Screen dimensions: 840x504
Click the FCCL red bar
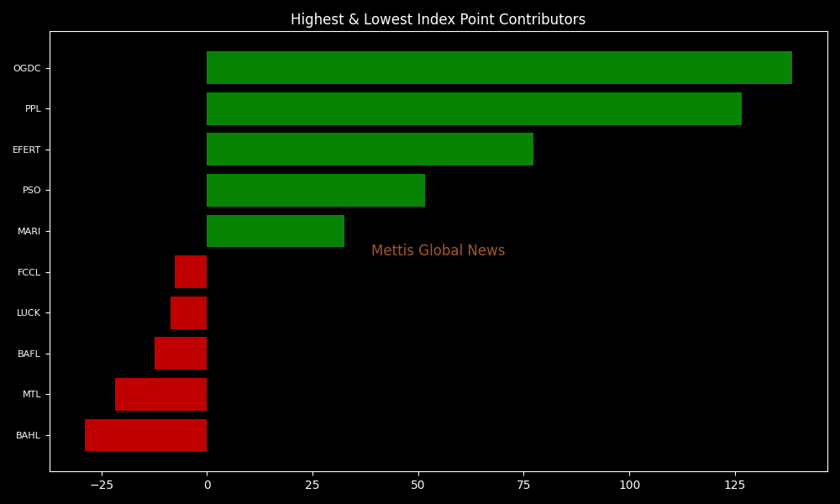tap(191, 271)
